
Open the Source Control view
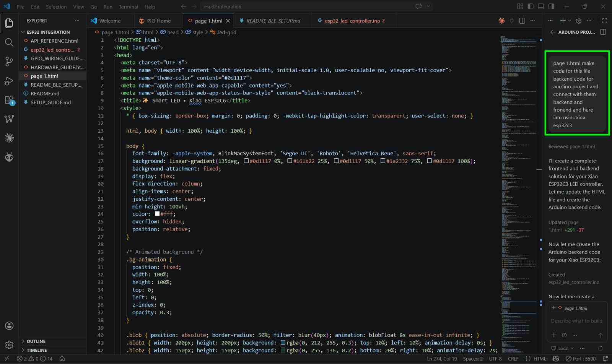coord(9,62)
